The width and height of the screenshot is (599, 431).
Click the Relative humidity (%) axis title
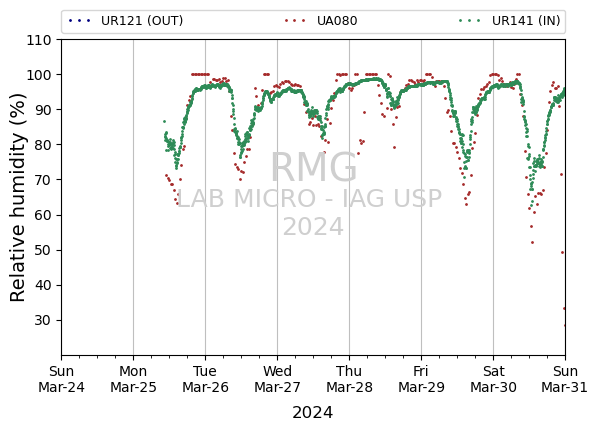[x=18, y=198]
